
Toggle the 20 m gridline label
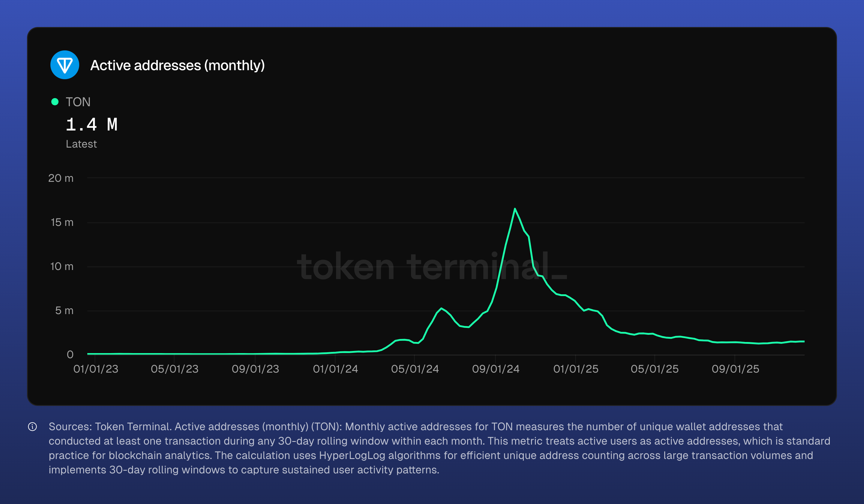[x=61, y=178]
